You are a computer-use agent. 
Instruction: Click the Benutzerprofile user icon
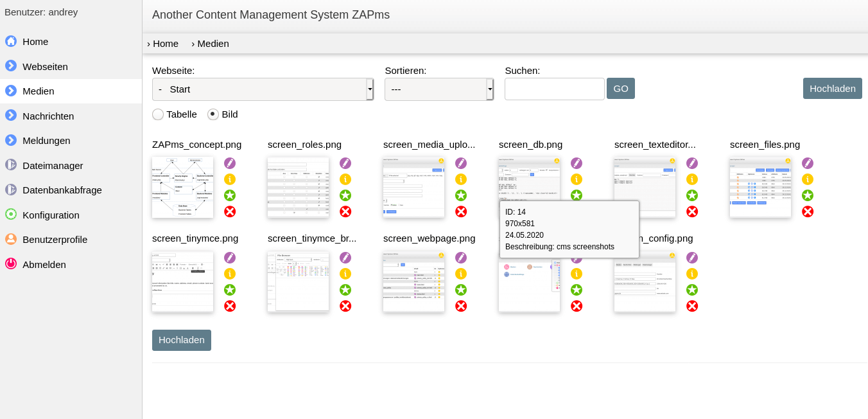tap(11, 239)
